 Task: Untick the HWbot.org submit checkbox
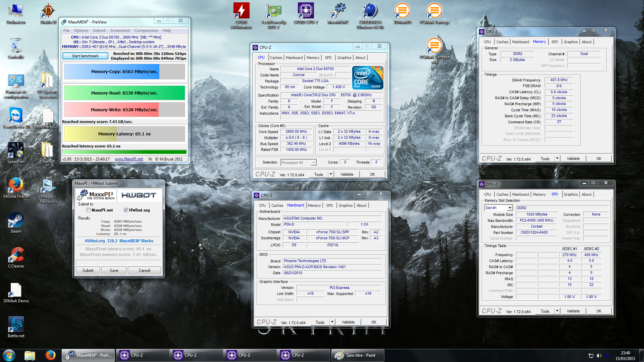pyautogui.click(x=126, y=210)
